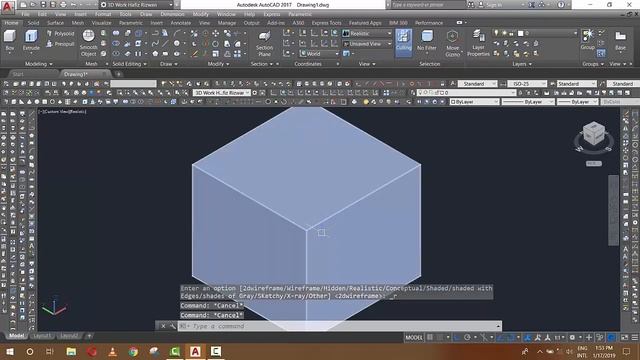Open the Featured Apps ribbon tab
This screenshot has width=640, height=360.
(365, 23)
